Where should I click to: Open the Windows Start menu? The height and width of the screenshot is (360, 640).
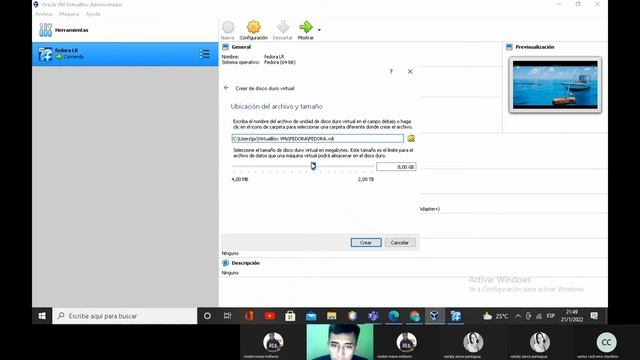42,316
